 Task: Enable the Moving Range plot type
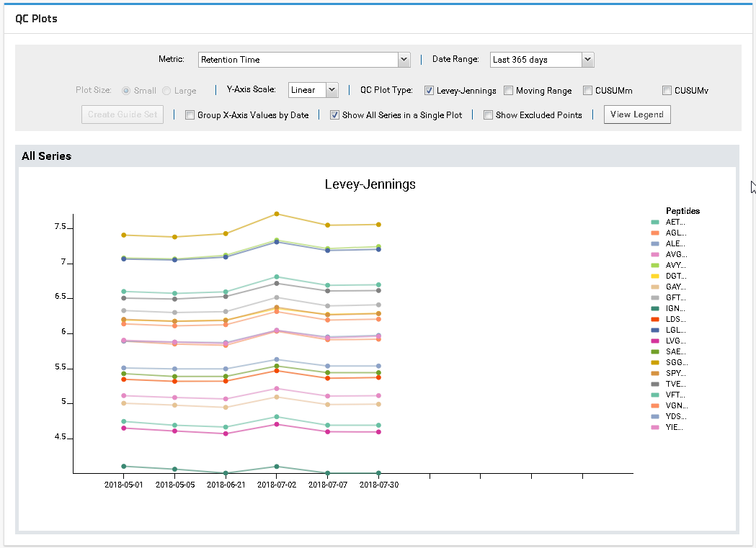coord(509,91)
